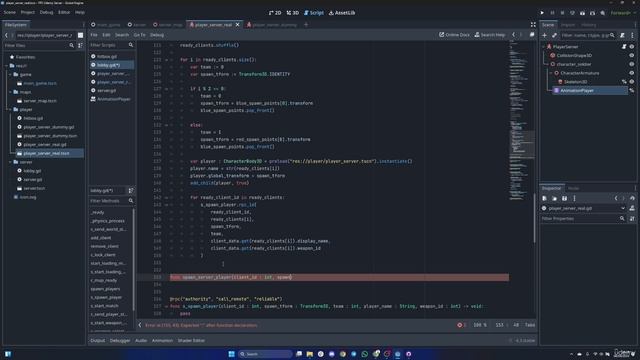640x360 pixels.
Task: Open the script editor Search menu
Action: click(122, 35)
